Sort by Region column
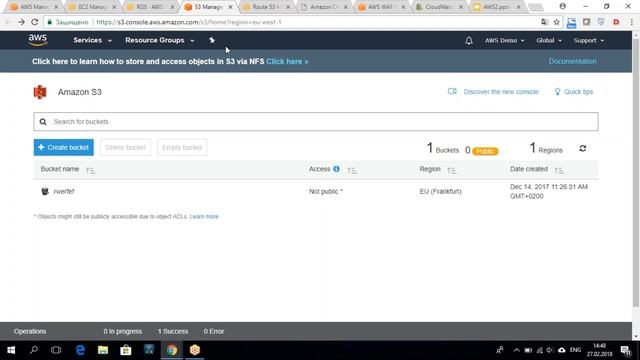The width and height of the screenshot is (640, 360). pos(451,171)
